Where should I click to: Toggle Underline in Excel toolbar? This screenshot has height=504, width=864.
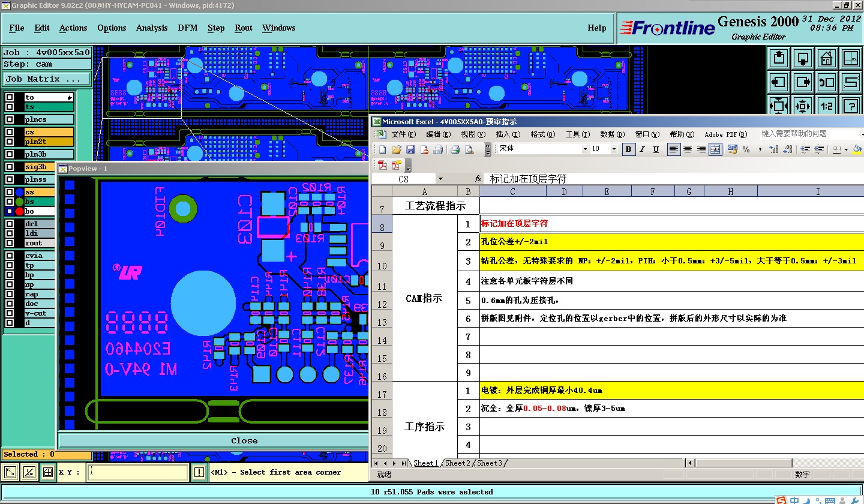656,149
